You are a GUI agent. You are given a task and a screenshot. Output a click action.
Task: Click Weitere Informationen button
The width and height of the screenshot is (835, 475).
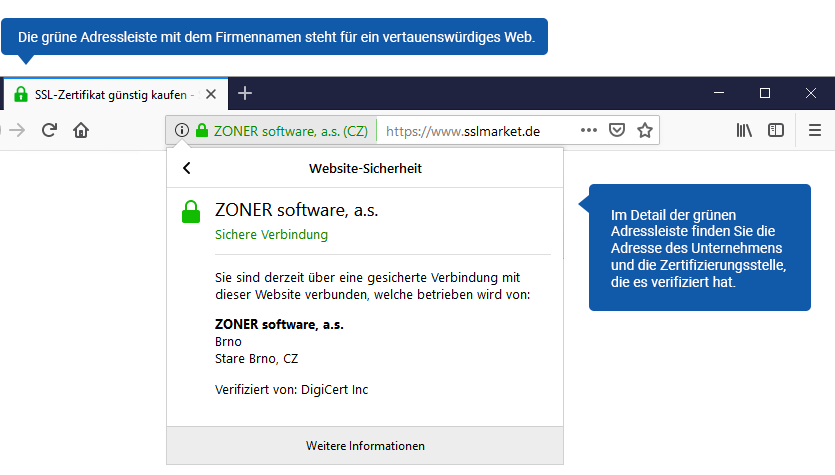pos(365,446)
